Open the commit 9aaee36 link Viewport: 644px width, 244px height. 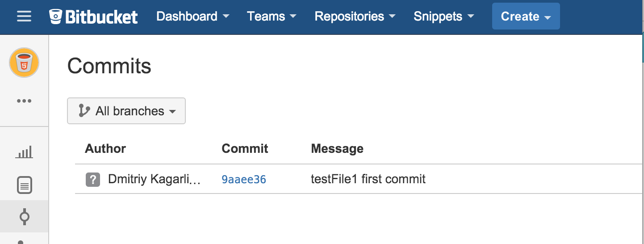coord(244,180)
